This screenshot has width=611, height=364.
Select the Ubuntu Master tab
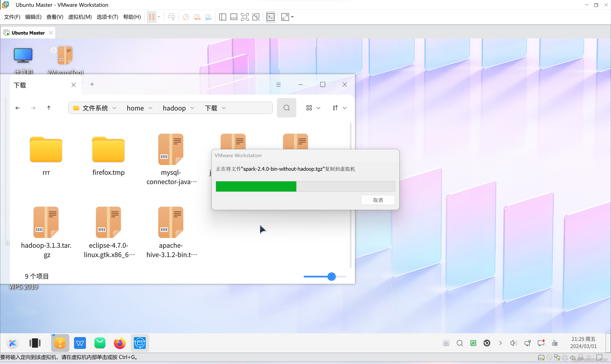tap(28, 33)
